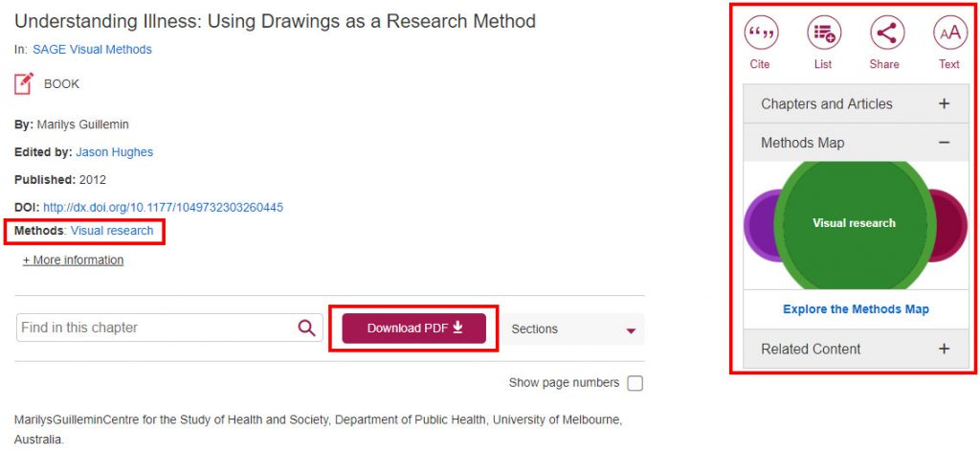The image size is (980, 454).
Task: Click the purple Methods Map bubble
Action: point(759,225)
